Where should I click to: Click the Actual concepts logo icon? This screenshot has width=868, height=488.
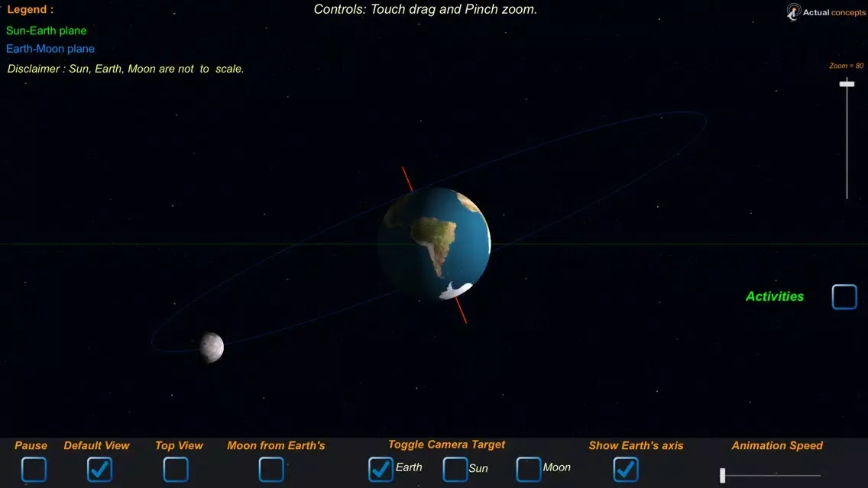tap(794, 11)
